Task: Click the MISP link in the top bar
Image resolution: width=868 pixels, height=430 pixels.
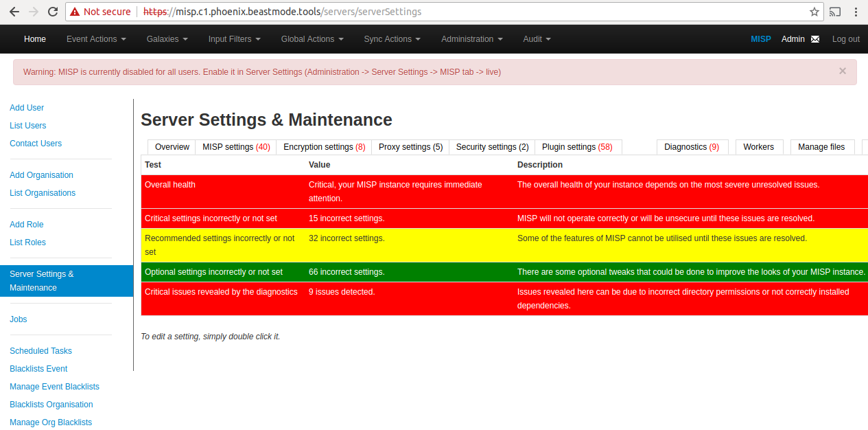Action: tap(761, 39)
